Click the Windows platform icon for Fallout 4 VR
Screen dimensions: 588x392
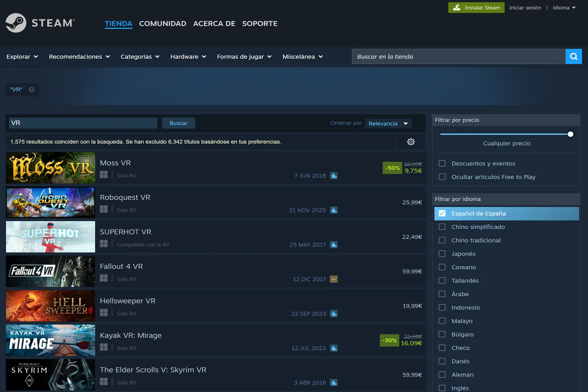104,278
